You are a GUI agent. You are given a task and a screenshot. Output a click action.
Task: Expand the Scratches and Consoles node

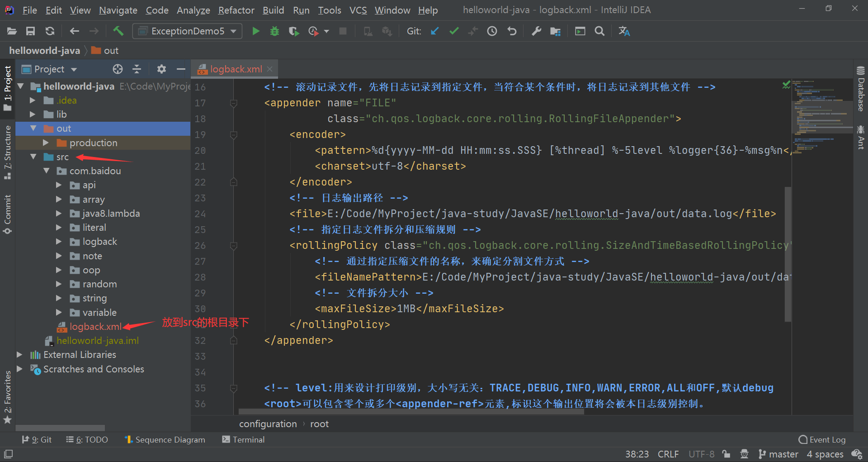tap(19, 369)
